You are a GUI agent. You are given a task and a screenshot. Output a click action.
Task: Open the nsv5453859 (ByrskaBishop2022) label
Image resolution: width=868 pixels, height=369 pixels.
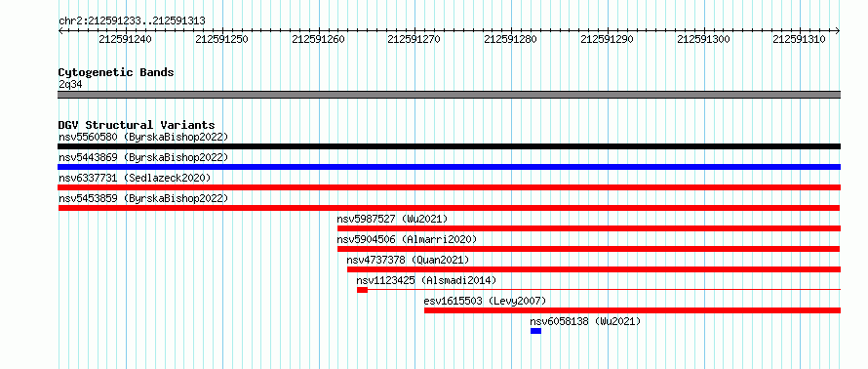[x=143, y=198]
